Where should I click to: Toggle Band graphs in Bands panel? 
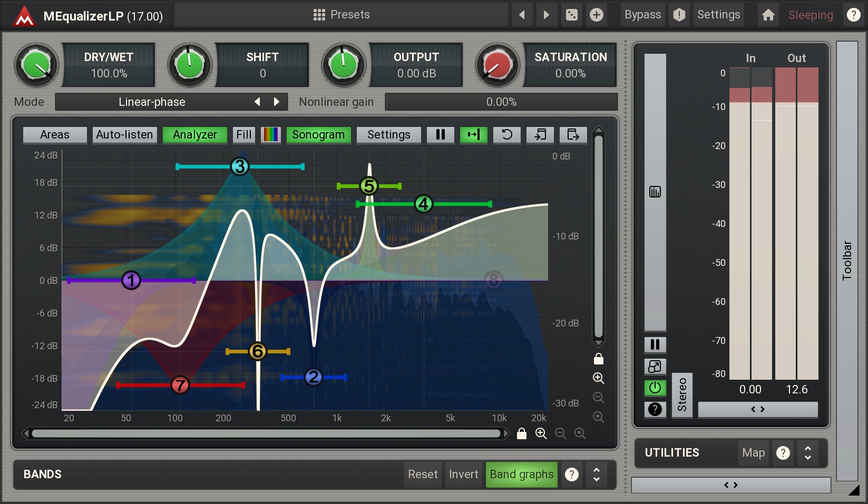[521, 475]
